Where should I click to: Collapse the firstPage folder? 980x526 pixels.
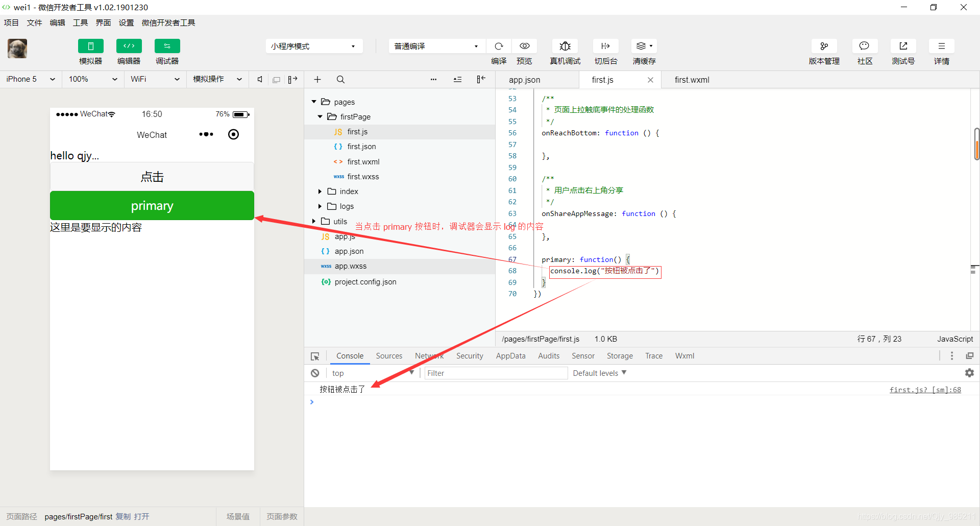pyautogui.click(x=320, y=116)
